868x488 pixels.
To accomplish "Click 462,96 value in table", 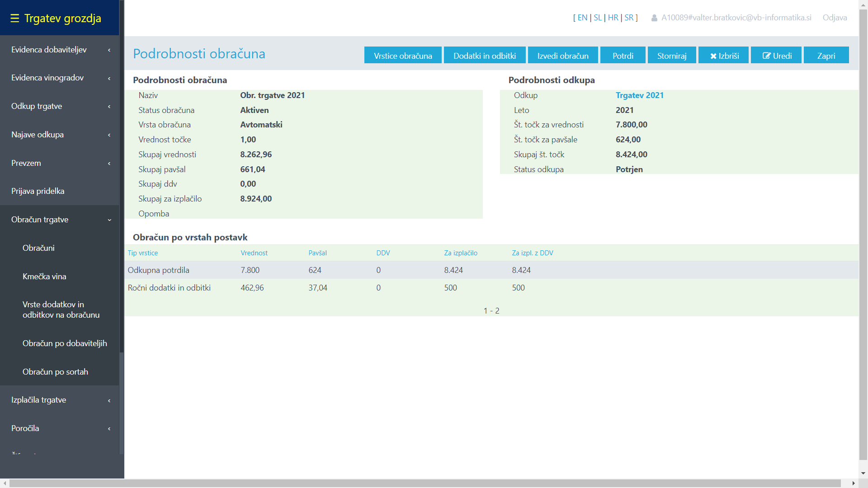I will pyautogui.click(x=252, y=288).
